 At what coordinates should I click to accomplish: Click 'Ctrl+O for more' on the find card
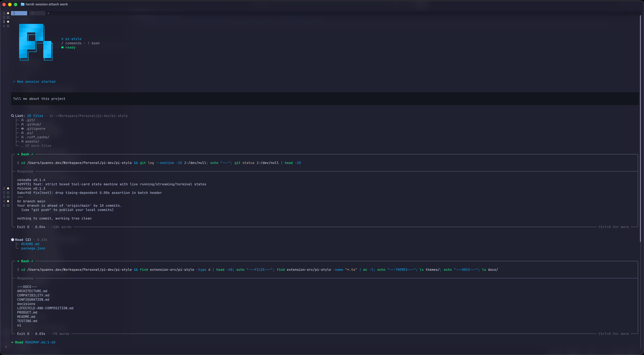(614, 334)
